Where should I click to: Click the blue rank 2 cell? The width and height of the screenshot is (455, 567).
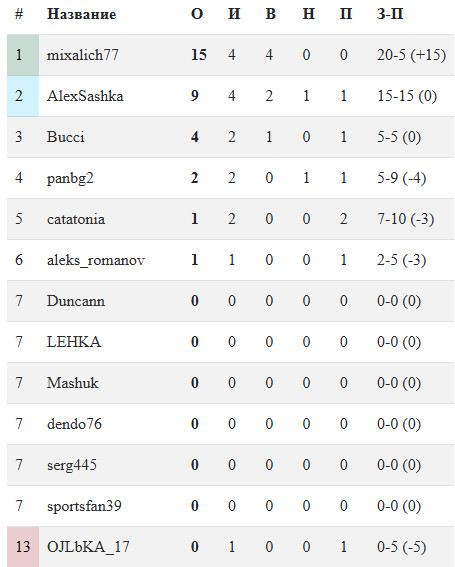click(23, 96)
